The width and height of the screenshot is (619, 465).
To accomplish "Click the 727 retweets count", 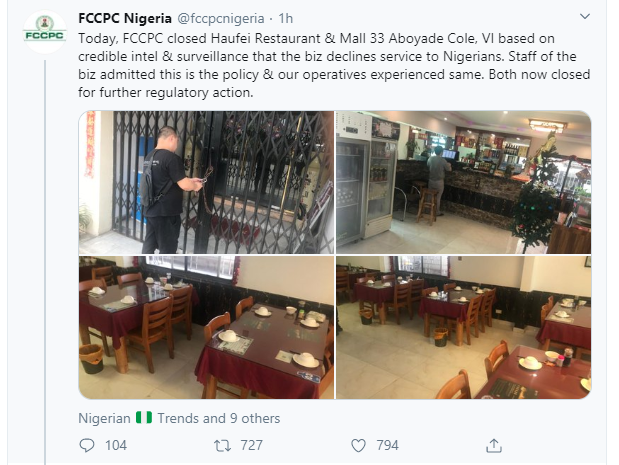I will click(253, 444).
